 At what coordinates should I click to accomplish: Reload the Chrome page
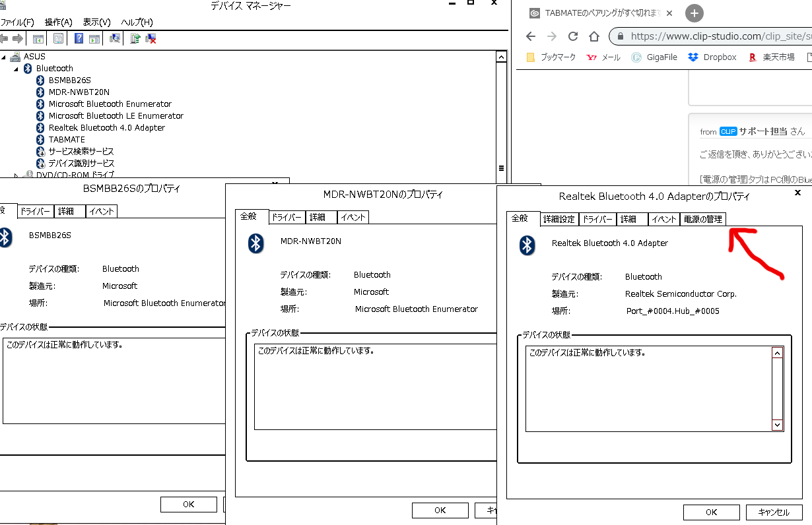tap(573, 36)
